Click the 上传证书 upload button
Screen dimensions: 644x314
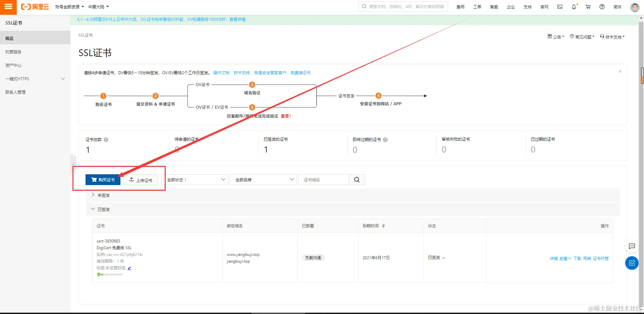point(141,180)
